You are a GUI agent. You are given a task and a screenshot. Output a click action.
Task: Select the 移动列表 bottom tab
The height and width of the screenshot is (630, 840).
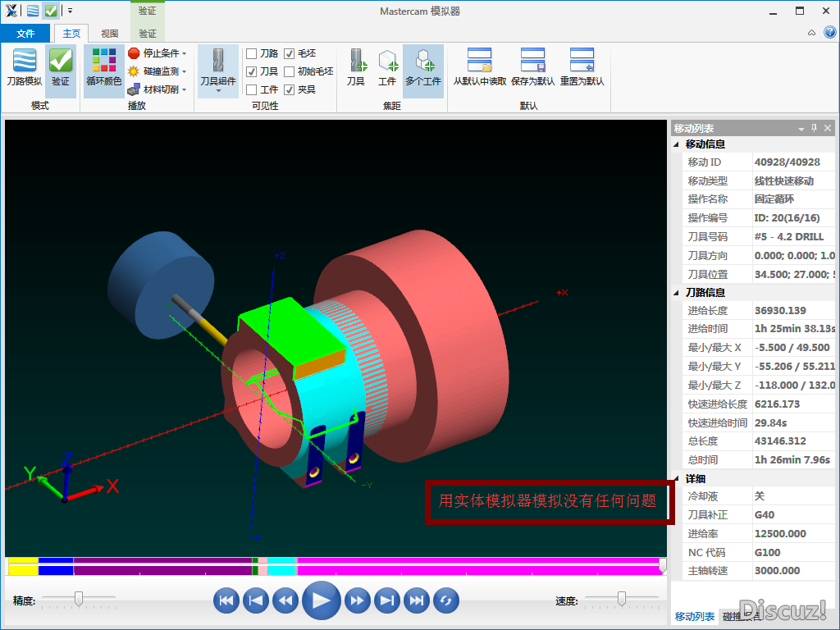tap(695, 617)
